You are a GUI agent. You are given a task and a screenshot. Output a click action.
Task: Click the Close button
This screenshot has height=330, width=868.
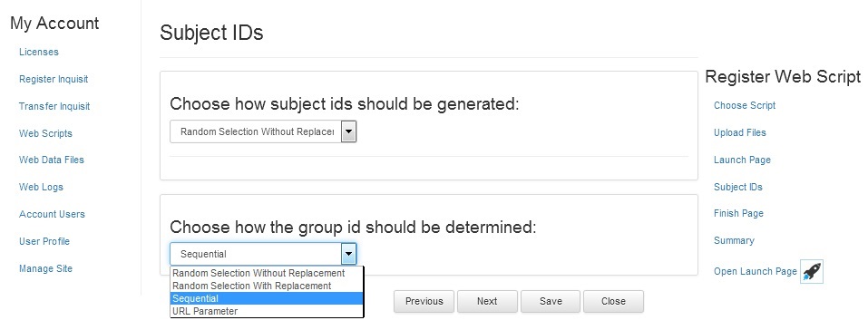[x=613, y=301]
